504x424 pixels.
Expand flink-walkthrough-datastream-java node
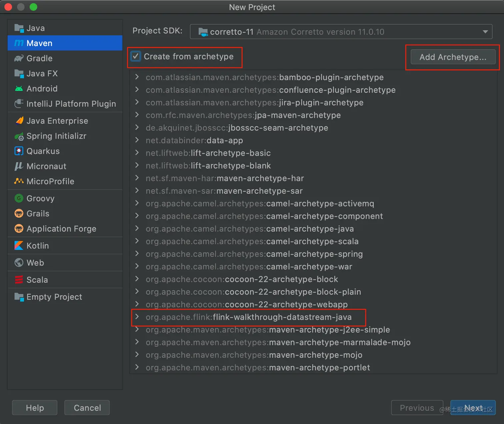pos(137,317)
